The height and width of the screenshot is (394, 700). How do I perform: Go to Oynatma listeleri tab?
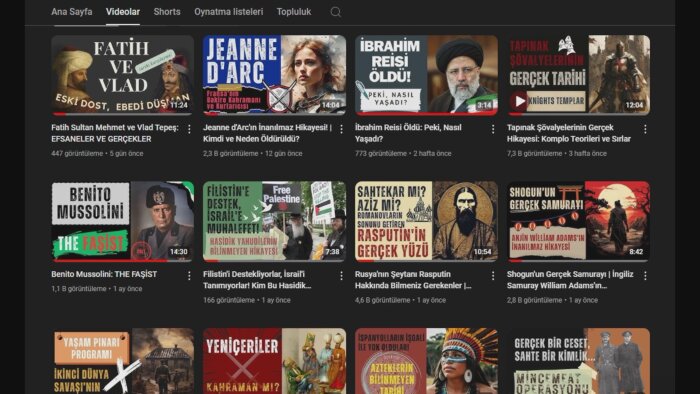229,12
